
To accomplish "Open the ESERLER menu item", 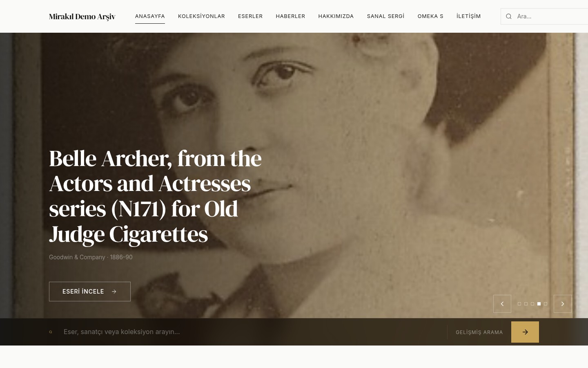I will (250, 16).
